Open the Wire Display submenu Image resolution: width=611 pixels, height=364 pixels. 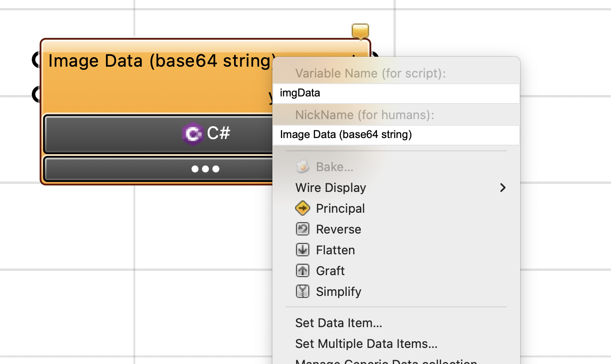pyautogui.click(x=331, y=188)
